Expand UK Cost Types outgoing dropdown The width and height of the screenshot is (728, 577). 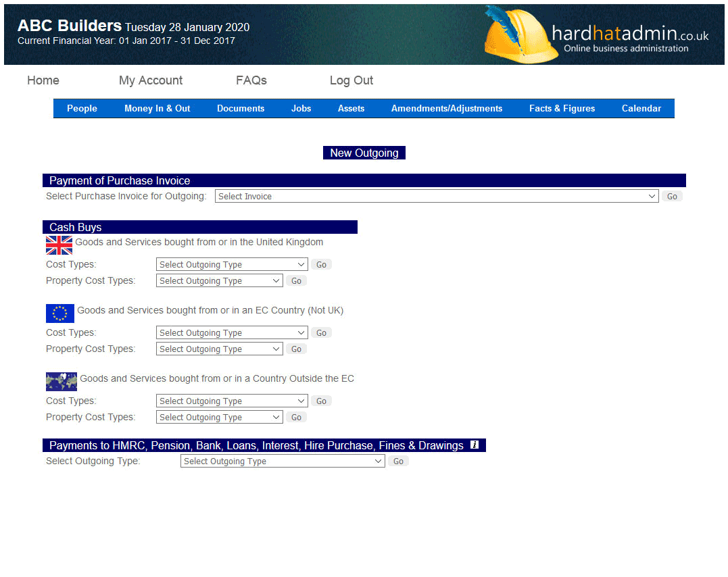pyautogui.click(x=231, y=265)
